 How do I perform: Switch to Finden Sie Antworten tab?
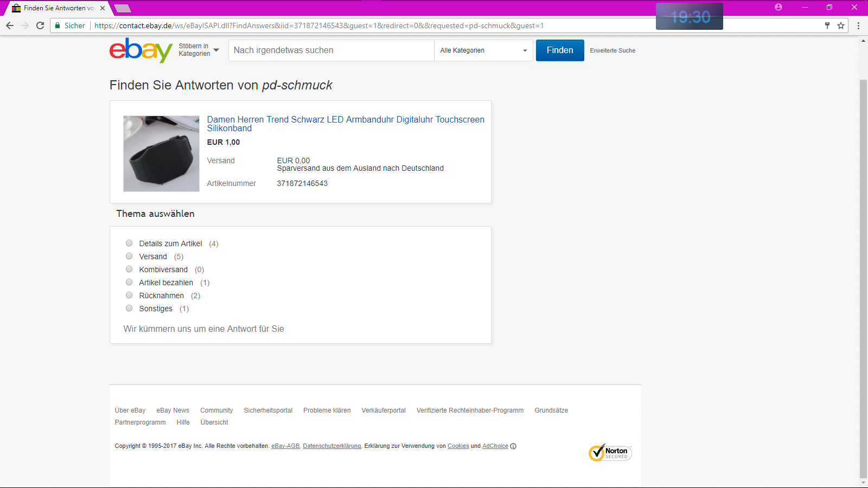pos(59,8)
